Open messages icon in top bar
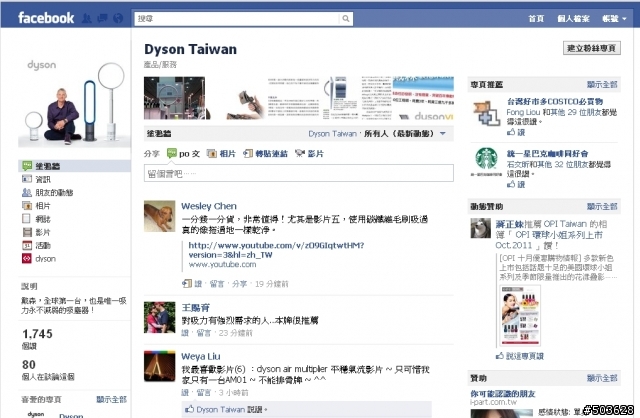The width and height of the screenshot is (640, 418). point(102,18)
